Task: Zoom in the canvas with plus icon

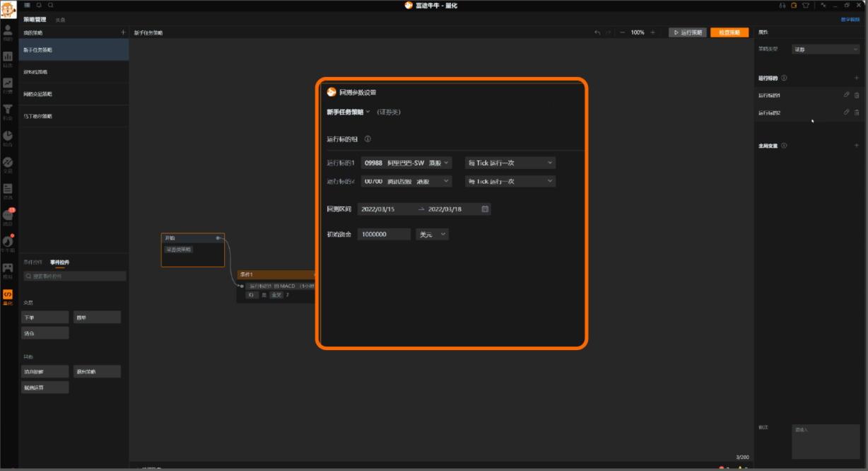Action: point(652,33)
